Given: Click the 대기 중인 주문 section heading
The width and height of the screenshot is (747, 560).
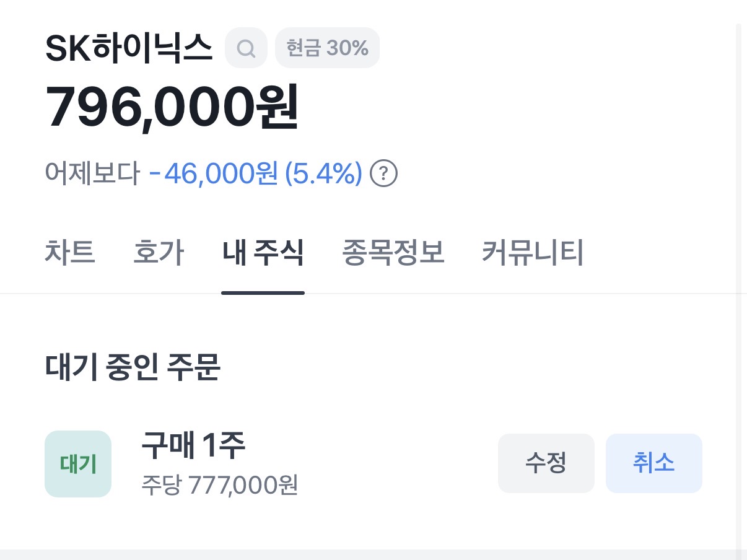Looking at the screenshot, I should point(133,368).
